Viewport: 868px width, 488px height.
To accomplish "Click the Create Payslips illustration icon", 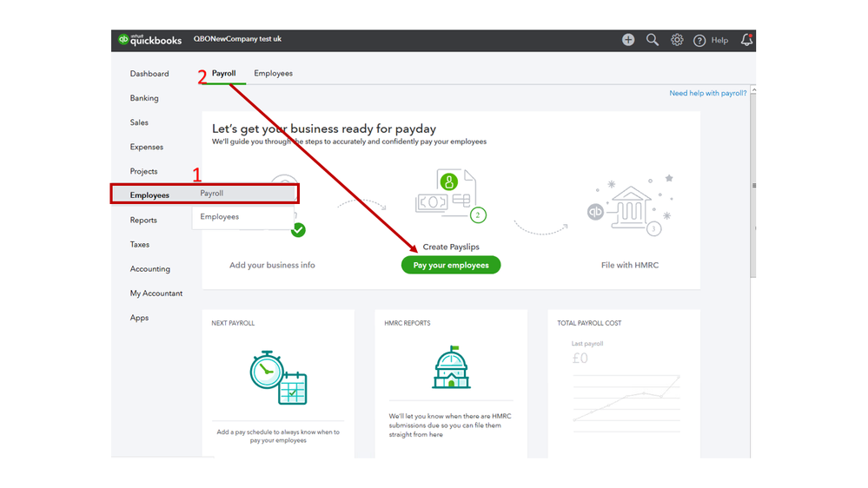I will [451, 195].
